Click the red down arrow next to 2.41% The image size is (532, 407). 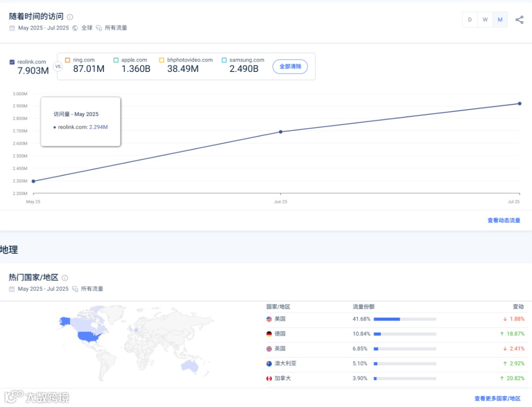pyautogui.click(x=505, y=349)
